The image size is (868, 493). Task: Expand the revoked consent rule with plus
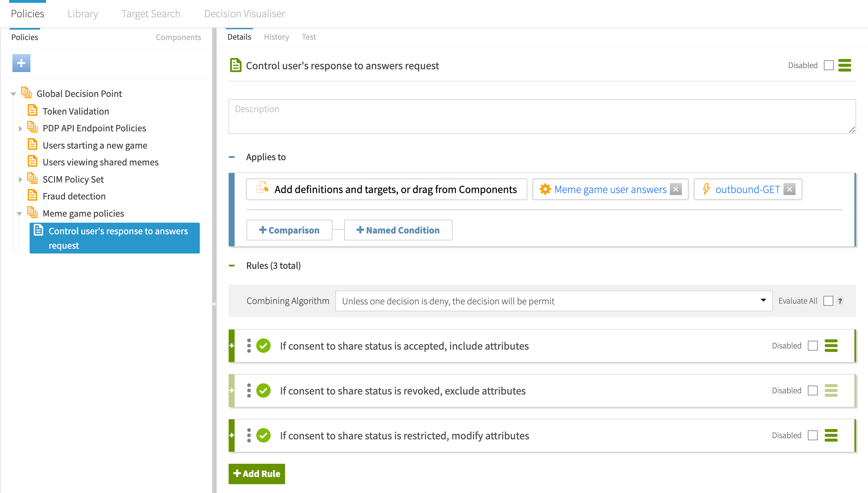[231, 390]
